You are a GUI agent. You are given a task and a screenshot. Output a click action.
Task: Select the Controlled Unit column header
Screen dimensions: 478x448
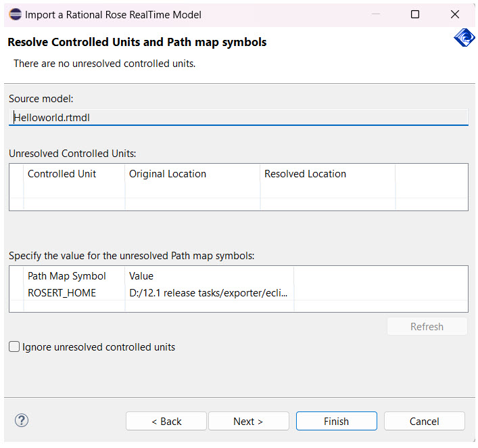(x=62, y=174)
